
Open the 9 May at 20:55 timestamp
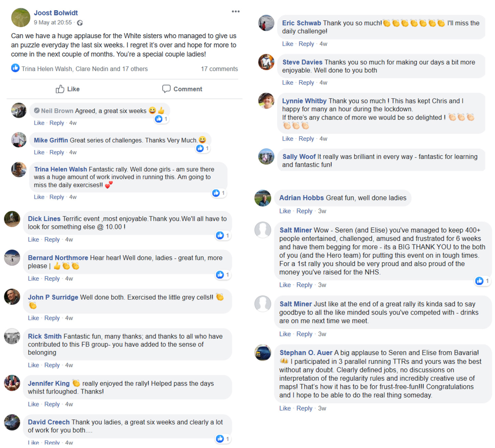click(x=53, y=23)
